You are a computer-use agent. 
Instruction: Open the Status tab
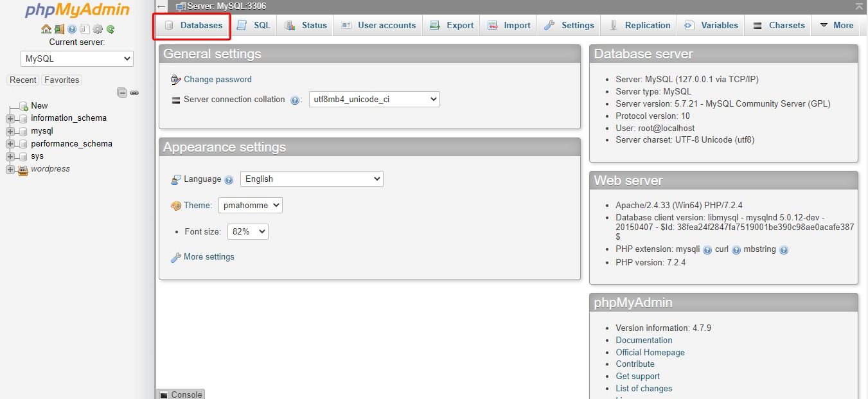pos(306,25)
